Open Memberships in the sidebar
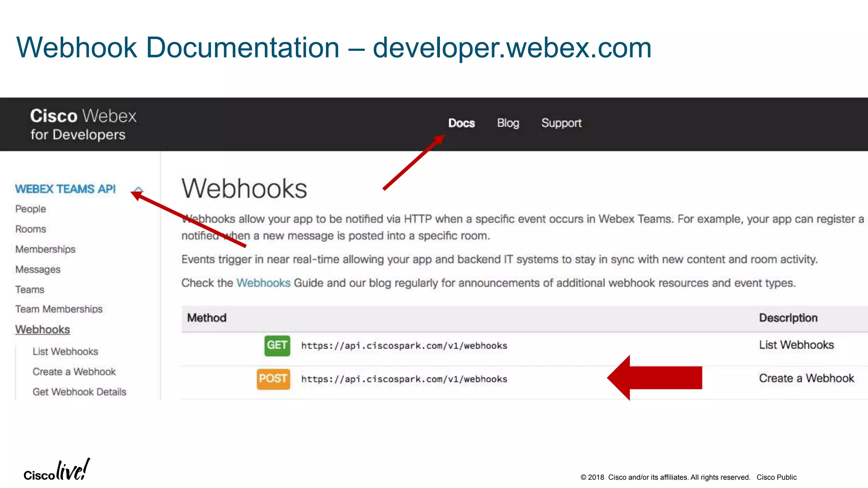868x488 pixels. (x=45, y=249)
